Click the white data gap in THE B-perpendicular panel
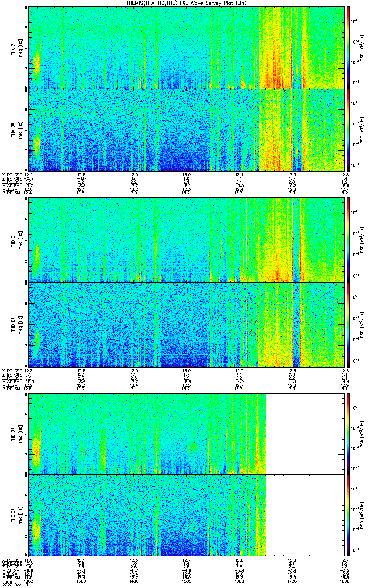Screen dimensions: 368x588 coord(304,434)
